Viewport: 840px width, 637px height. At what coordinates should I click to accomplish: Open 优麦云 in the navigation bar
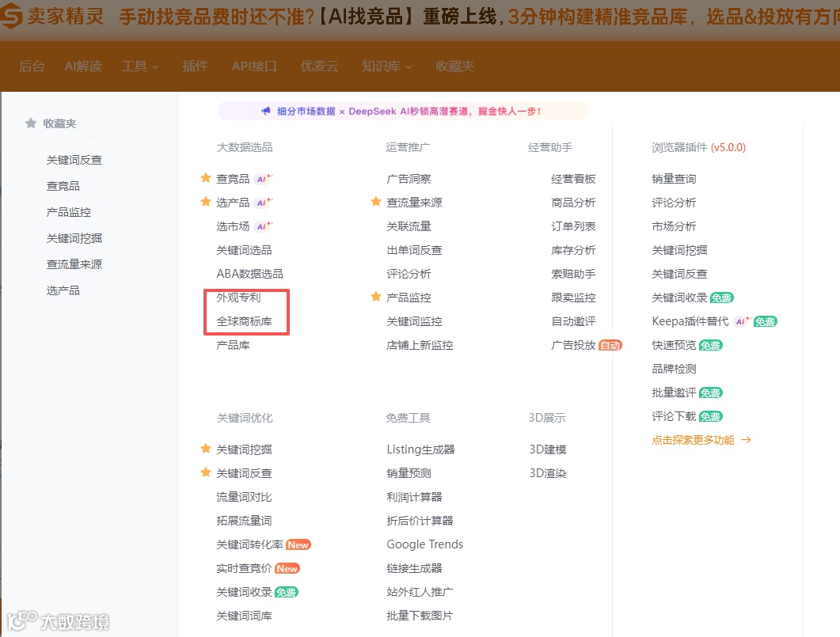point(319,66)
